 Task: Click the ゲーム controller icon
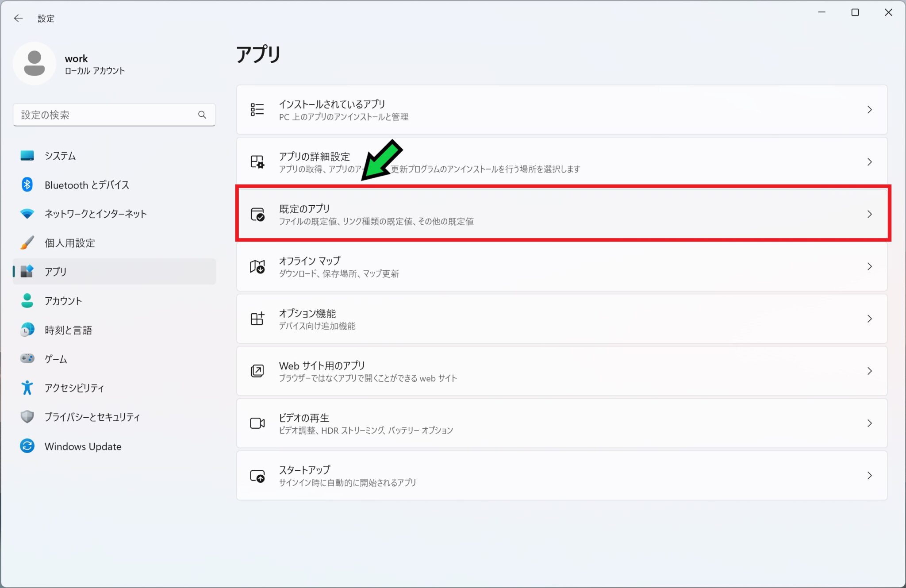coord(27,359)
